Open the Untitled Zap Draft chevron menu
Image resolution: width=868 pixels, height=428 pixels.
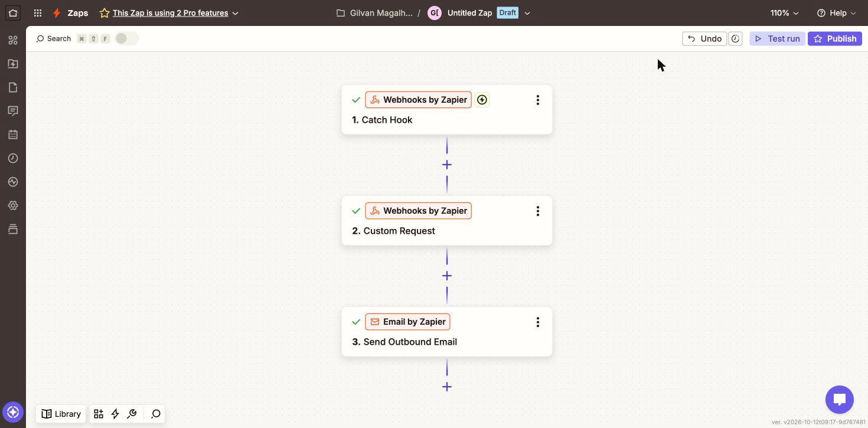click(527, 13)
